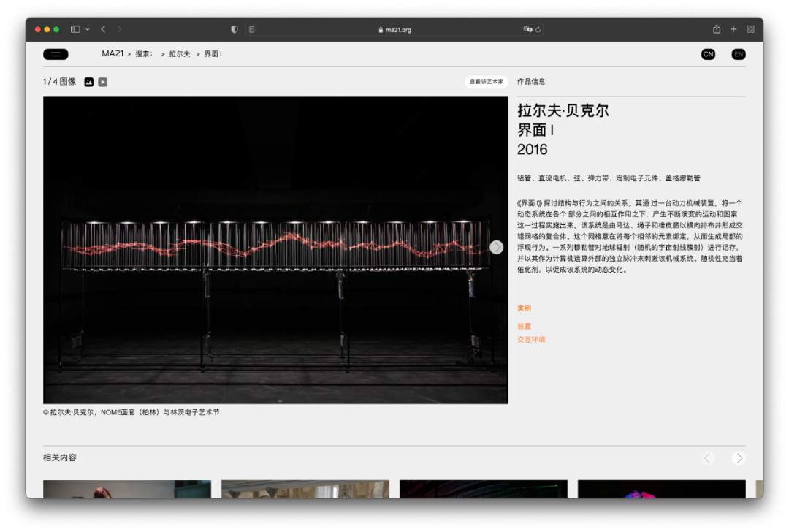The image size is (789, 532).
Task: Switch language to CN
Action: point(708,54)
